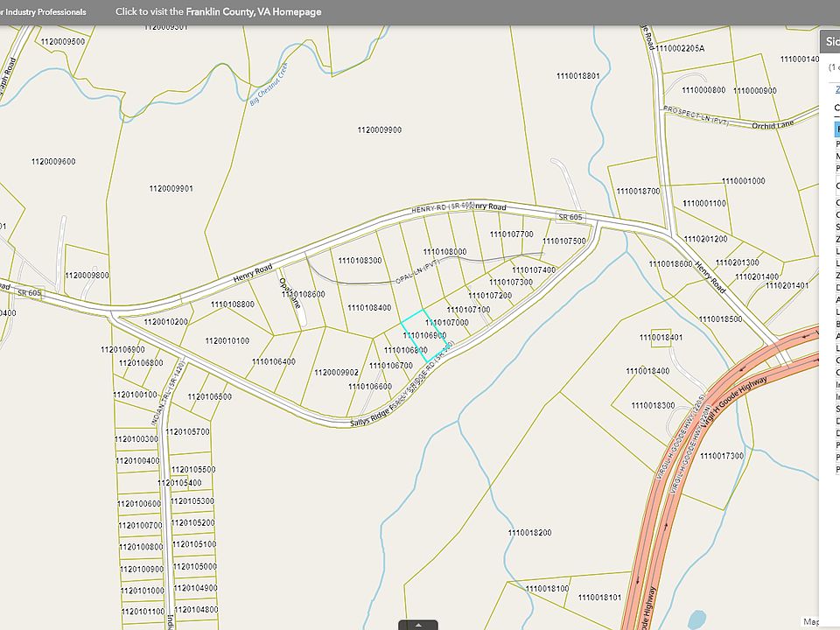Click parcel 1110018200 on the map
Viewport: 840px width, 630px height.
528,532
